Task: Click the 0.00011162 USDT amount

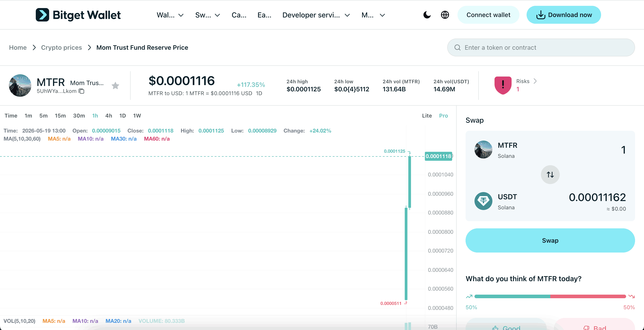Action: (597, 197)
